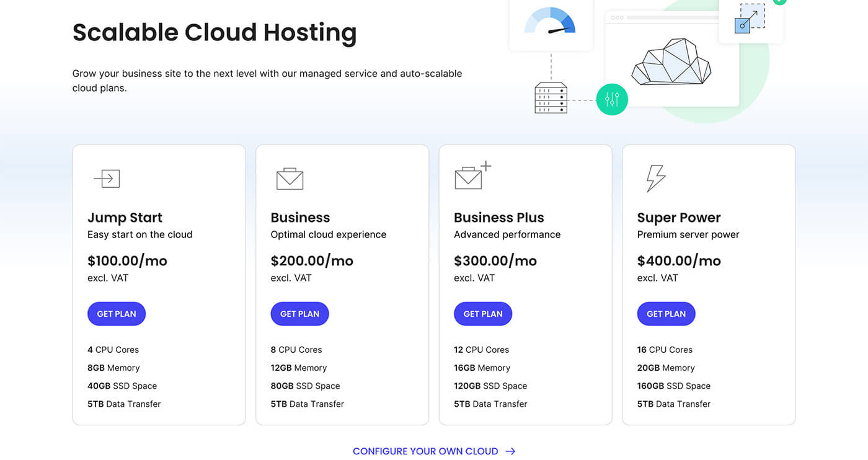Select the Business Plus plan title

click(x=499, y=218)
